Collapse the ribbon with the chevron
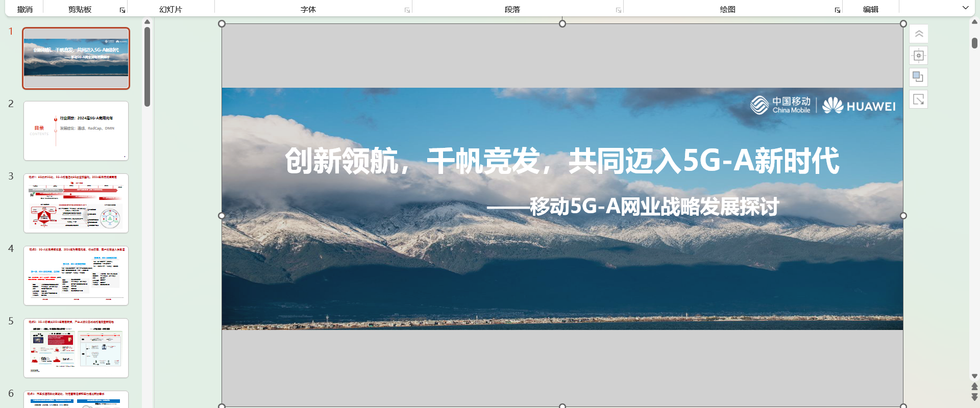 point(965,8)
